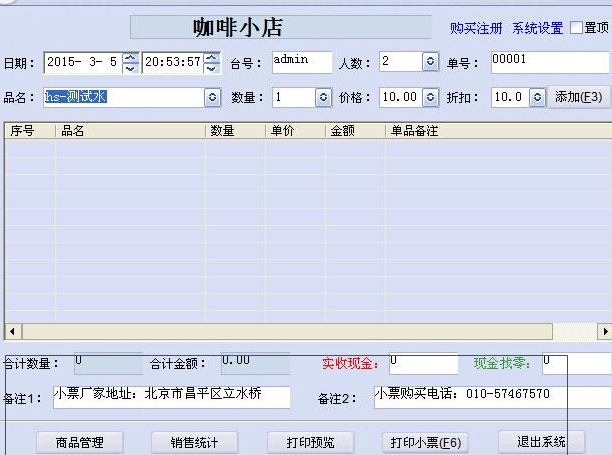Toggle the 置顶 checkbox
Image resolution: width=612 pixels, height=455 pixels.
coord(576,28)
